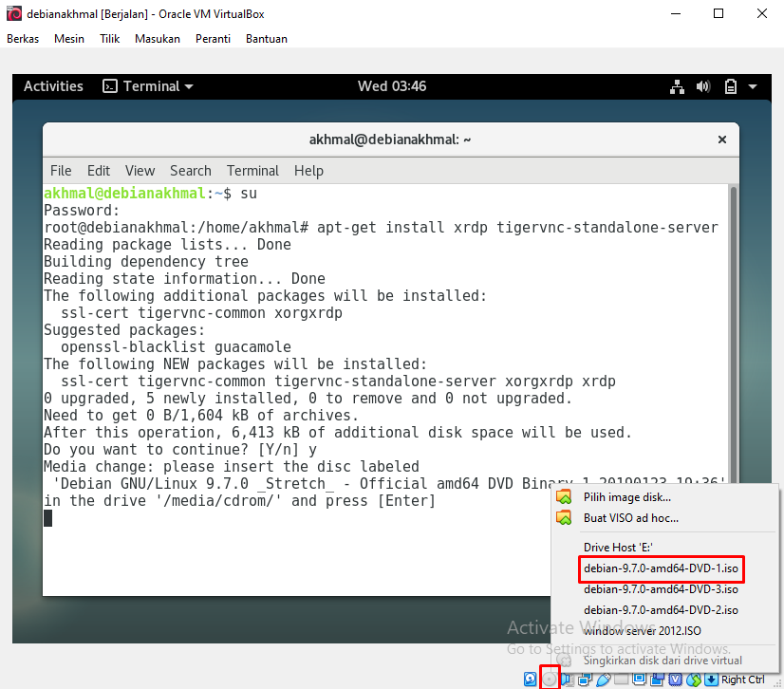Open the clock showing Wed 03:46
This screenshot has width=784, height=689.
click(392, 86)
